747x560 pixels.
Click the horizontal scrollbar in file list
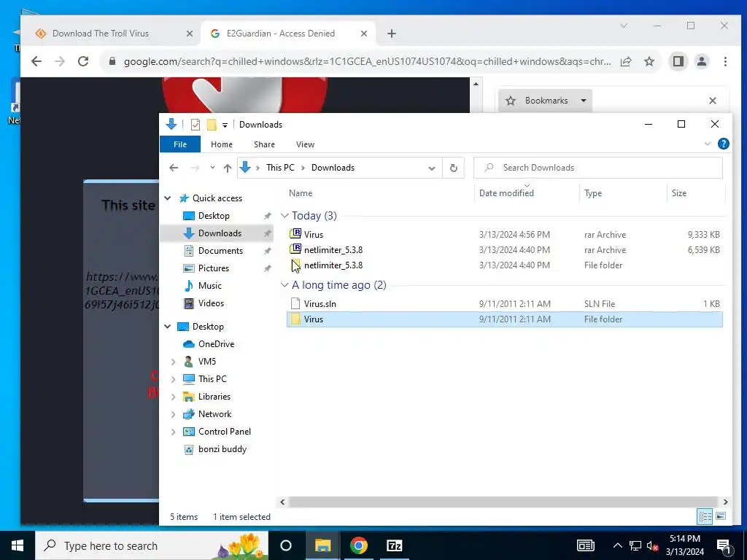(x=503, y=502)
